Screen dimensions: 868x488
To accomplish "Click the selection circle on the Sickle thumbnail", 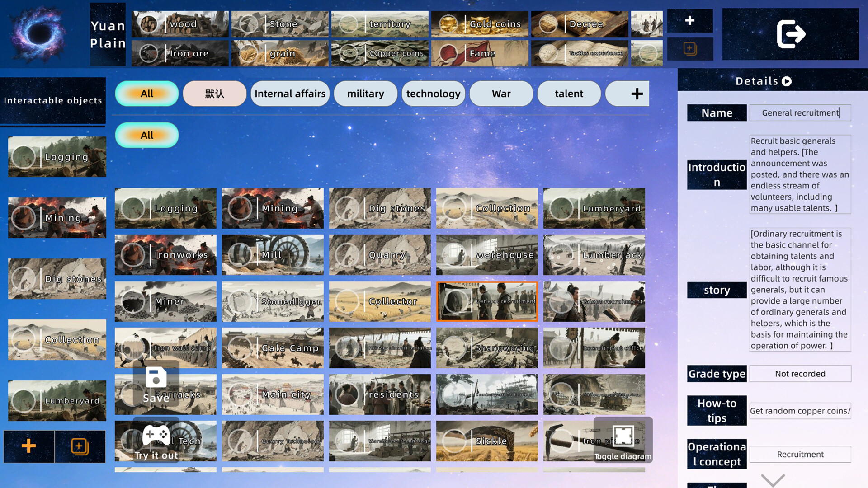I will tap(454, 441).
